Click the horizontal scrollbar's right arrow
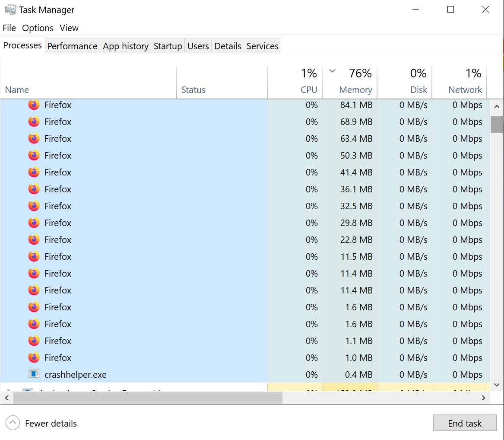504x440 pixels. 483,398
